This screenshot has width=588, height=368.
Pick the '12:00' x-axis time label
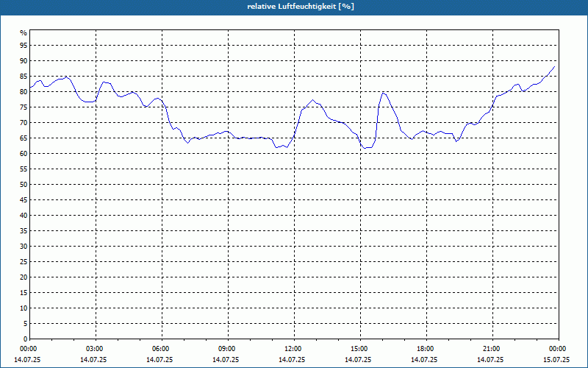click(294, 349)
